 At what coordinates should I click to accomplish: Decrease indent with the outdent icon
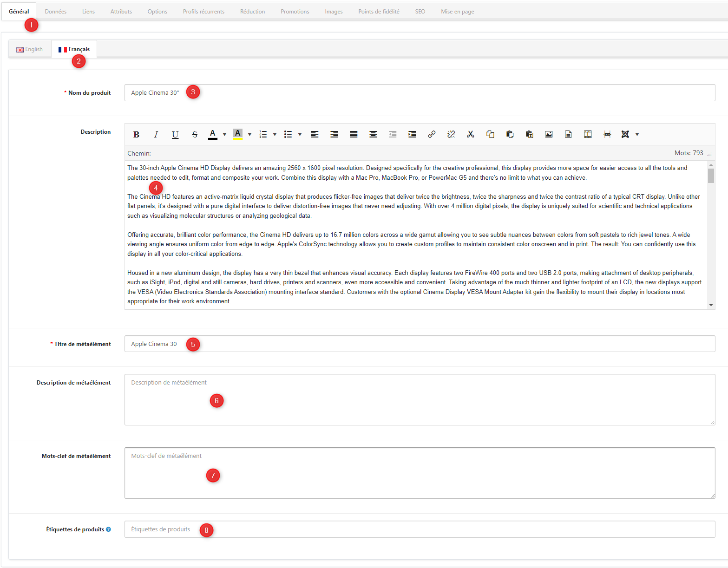[393, 135]
